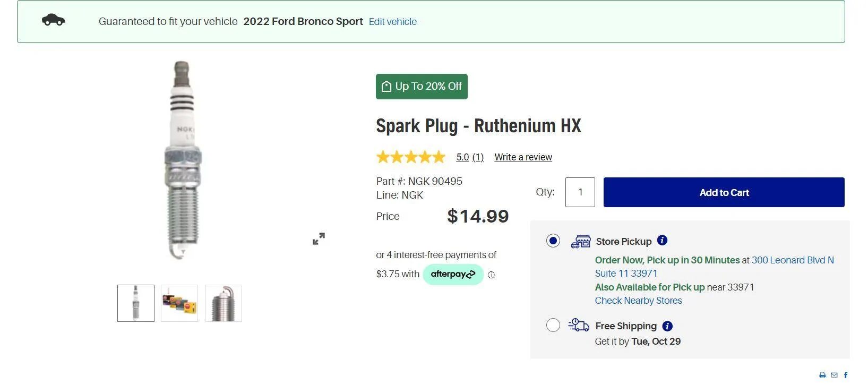868x384 pixels.
Task: Select the Store Pickup radio button
Action: coord(553,240)
